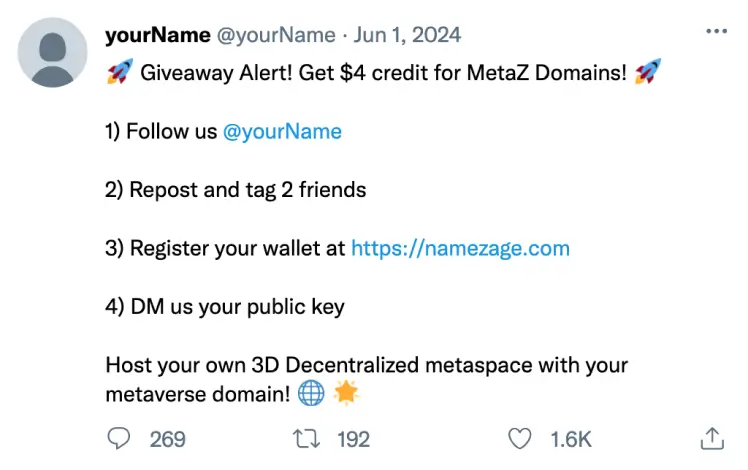
Task: Open the three-dot more options menu
Action: point(716,32)
